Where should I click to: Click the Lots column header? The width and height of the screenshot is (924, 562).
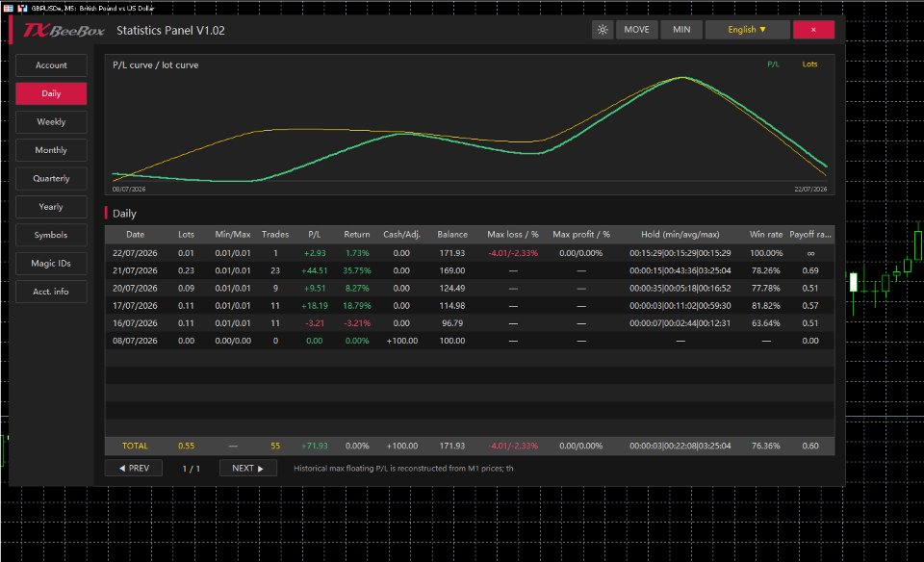(186, 235)
